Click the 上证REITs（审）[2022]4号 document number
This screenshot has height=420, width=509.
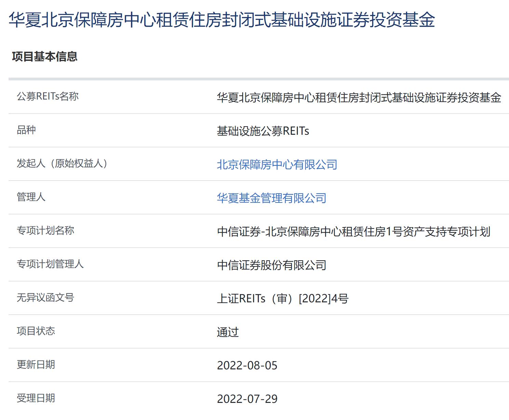pyautogui.click(x=282, y=299)
